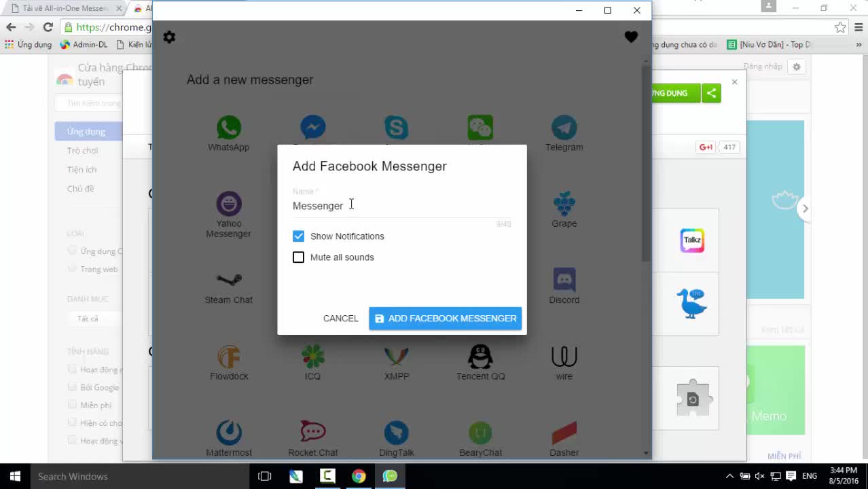Open Windows Start menu
868x489 pixels.
coord(15,476)
